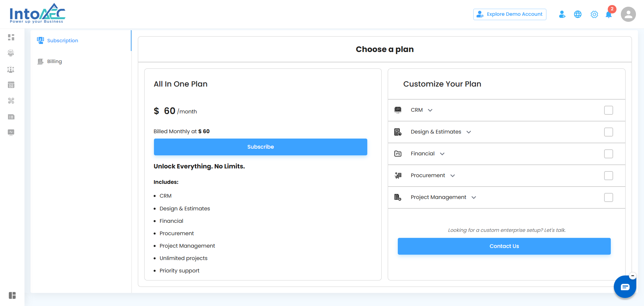Viewport: 644px width, 306px height.
Task: Expand the CRM dropdown arrow
Action: coord(430,110)
